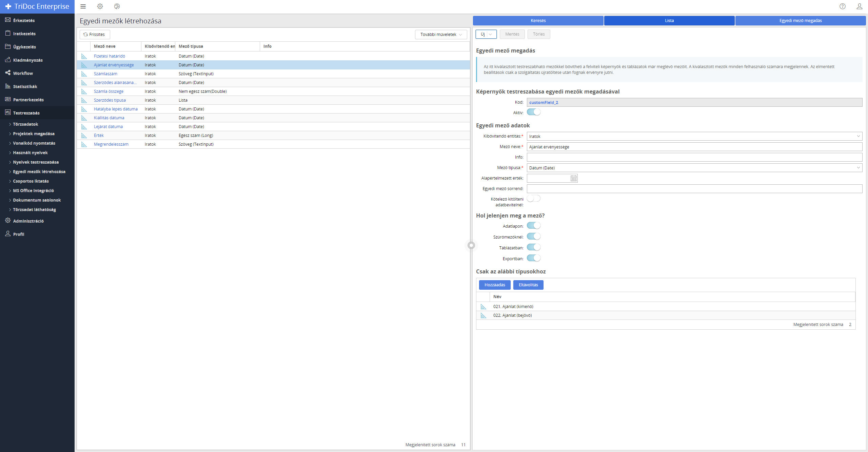Open row icon for Szamlaszam field
The image size is (868, 452).
tap(84, 74)
